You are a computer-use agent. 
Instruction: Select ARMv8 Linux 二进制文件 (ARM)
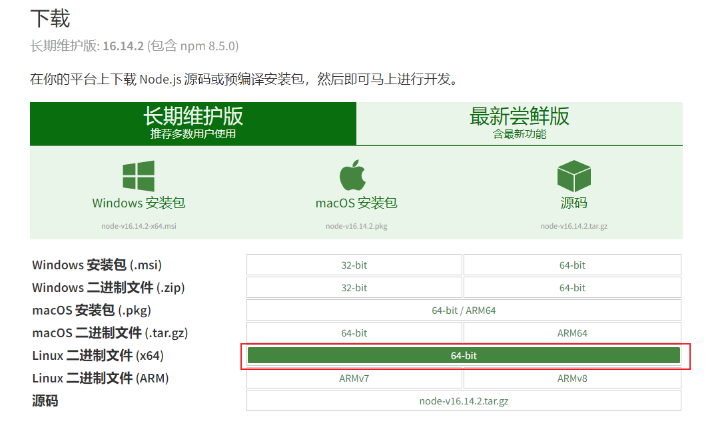pyautogui.click(x=572, y=378)
